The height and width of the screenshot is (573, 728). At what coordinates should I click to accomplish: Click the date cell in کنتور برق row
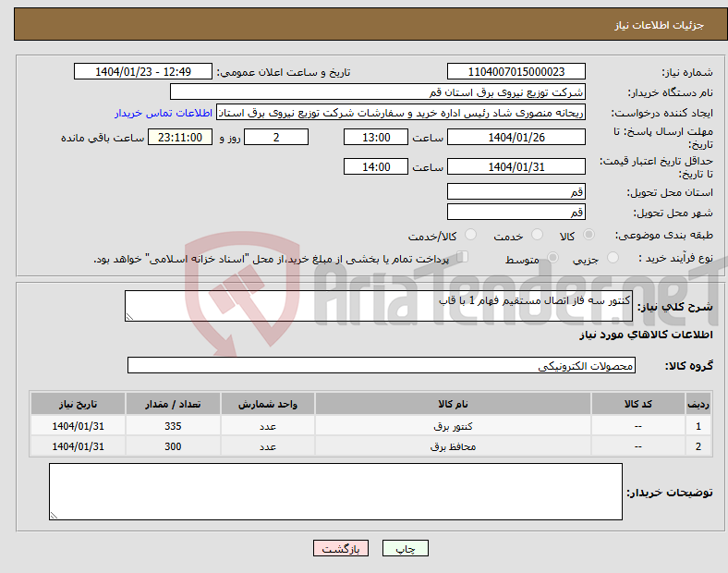click(x=78, y=426)
